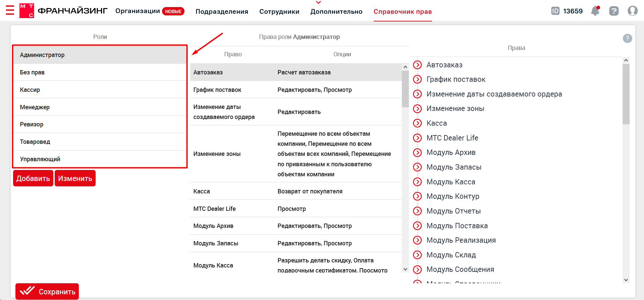Expand the Изменение зоны right
This screenshot has height=300, width=644.
point(417,109)
